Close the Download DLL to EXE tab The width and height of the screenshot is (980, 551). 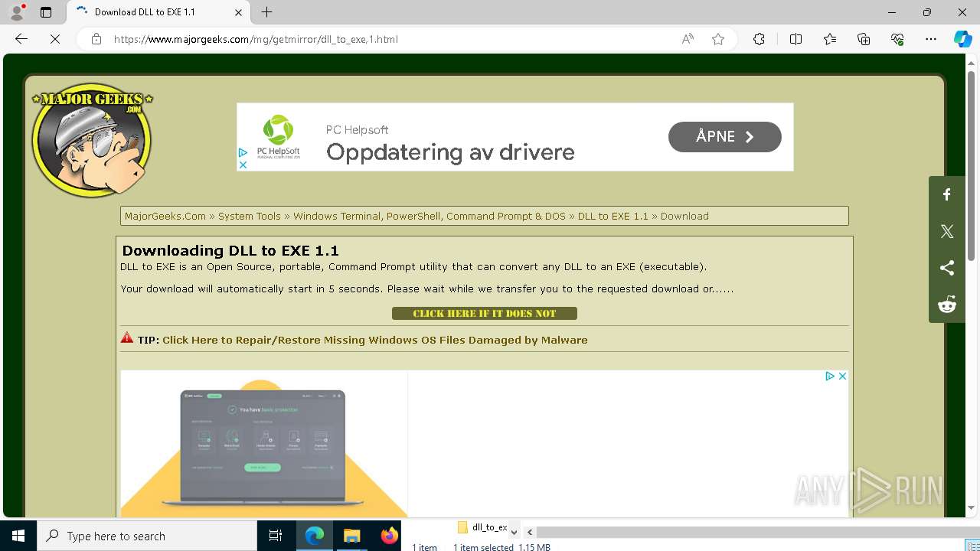(x=238, y=12)
